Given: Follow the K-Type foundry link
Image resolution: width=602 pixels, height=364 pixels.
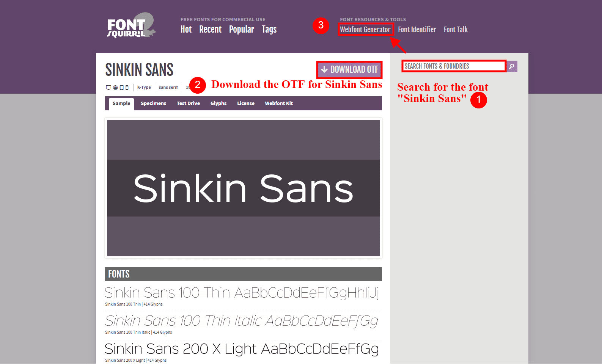Looking at the screenshot, I should click(x=144, y=87).
